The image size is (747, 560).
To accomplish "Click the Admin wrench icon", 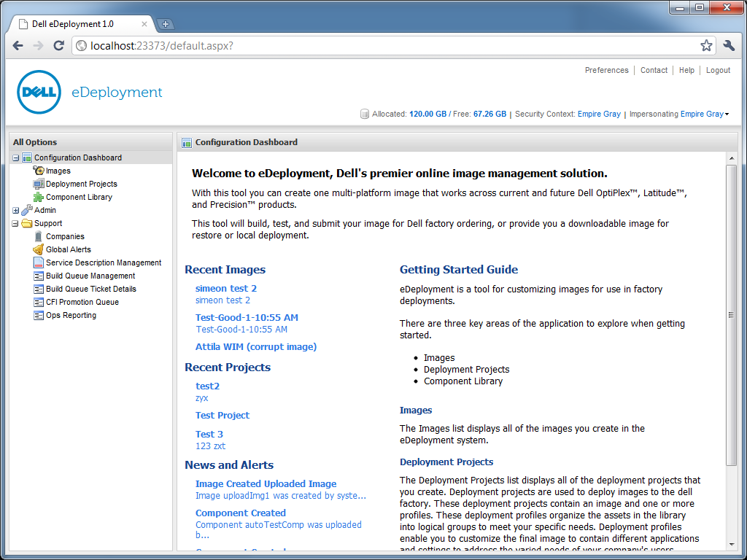I will point(27,210).
